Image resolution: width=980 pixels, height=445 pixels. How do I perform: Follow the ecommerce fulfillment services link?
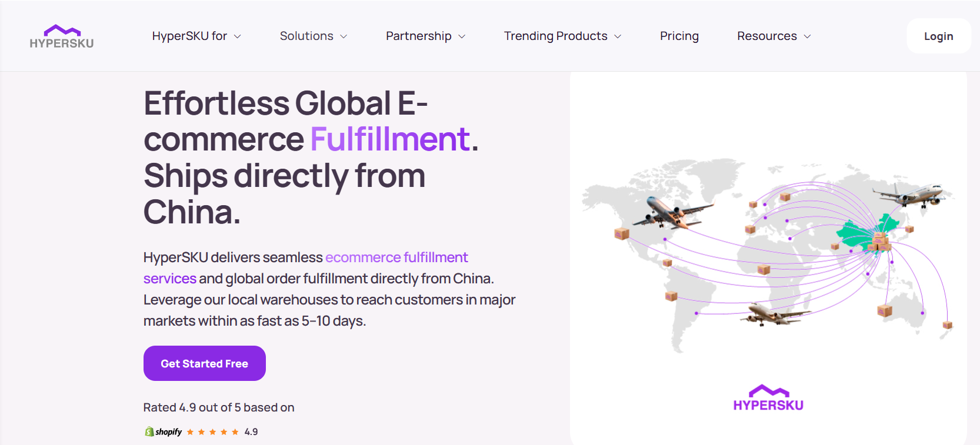click(396, 257)
